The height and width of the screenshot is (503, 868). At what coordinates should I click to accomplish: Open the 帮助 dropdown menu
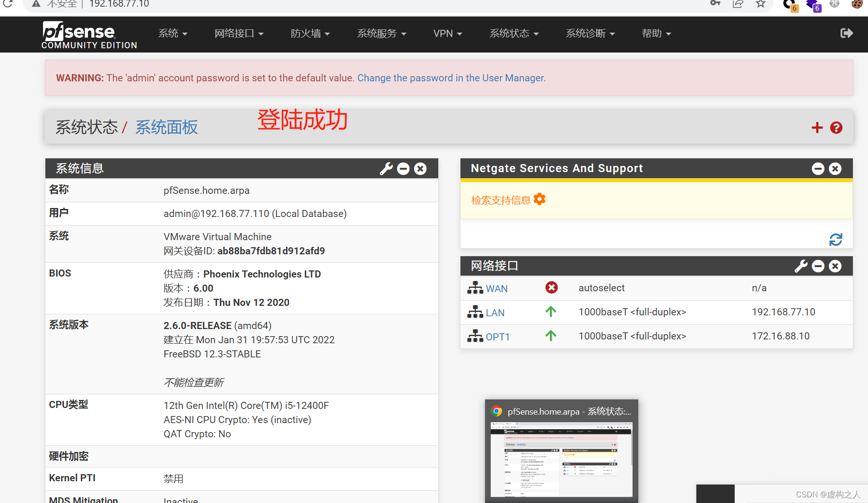[656, 34]
